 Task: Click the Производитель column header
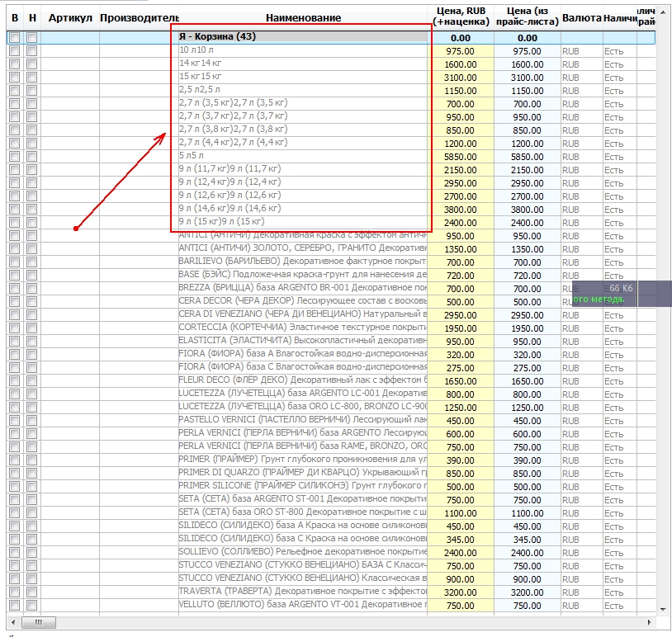[139, 18]
